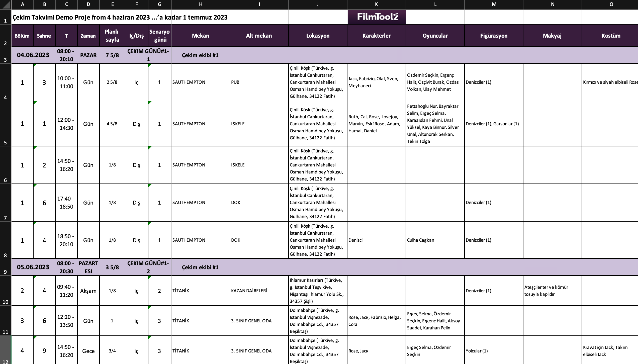Click the "Akşam" time-of-day cell

(x=88, y=291)
